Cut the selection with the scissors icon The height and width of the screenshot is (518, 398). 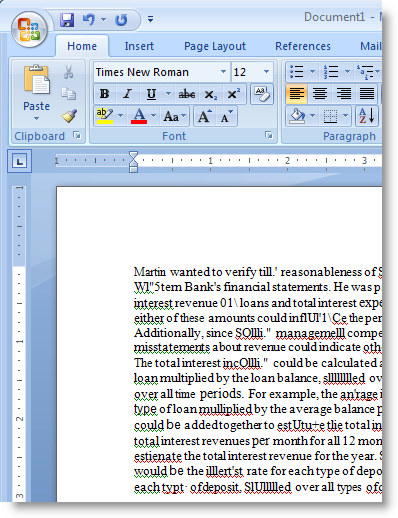pos(69,72)
